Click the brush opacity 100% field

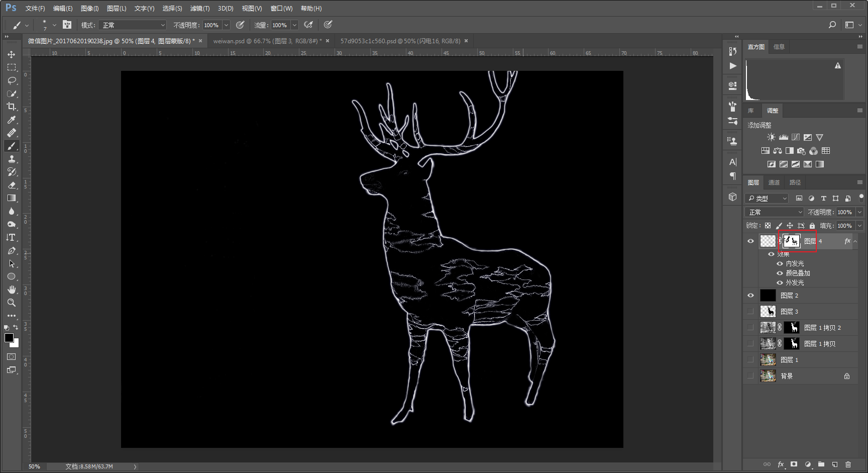pos(211,25)
